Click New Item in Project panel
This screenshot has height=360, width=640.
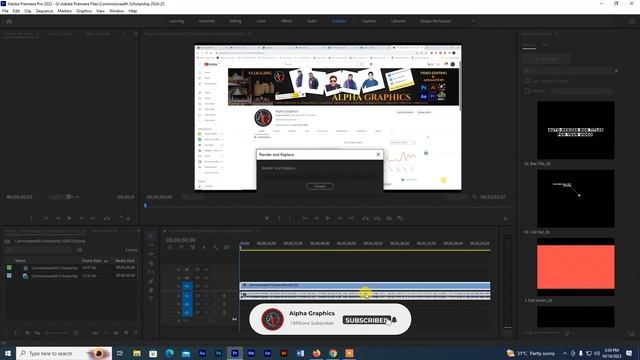pos(126,333)
